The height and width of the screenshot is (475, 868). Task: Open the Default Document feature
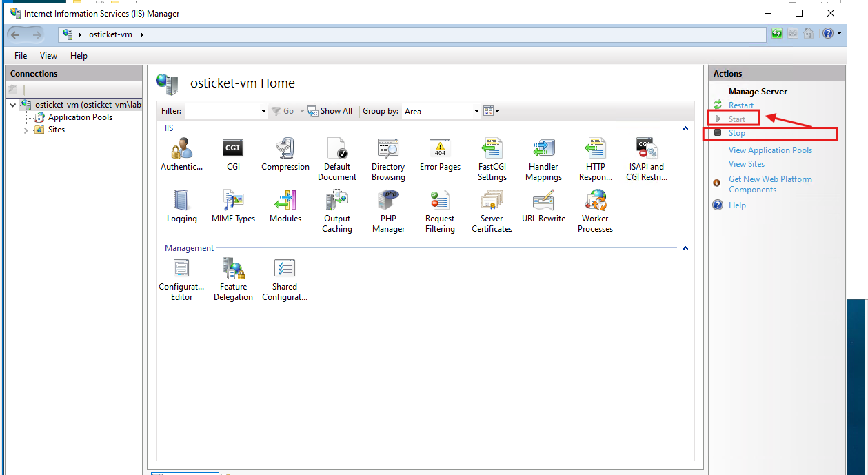click(337, 159)
